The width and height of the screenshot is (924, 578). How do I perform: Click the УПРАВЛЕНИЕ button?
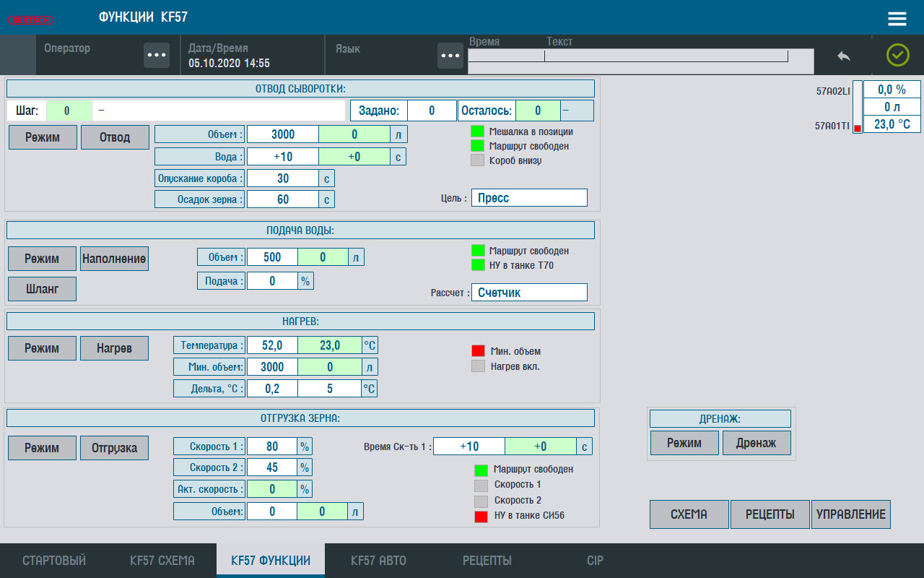click(850, 514)
